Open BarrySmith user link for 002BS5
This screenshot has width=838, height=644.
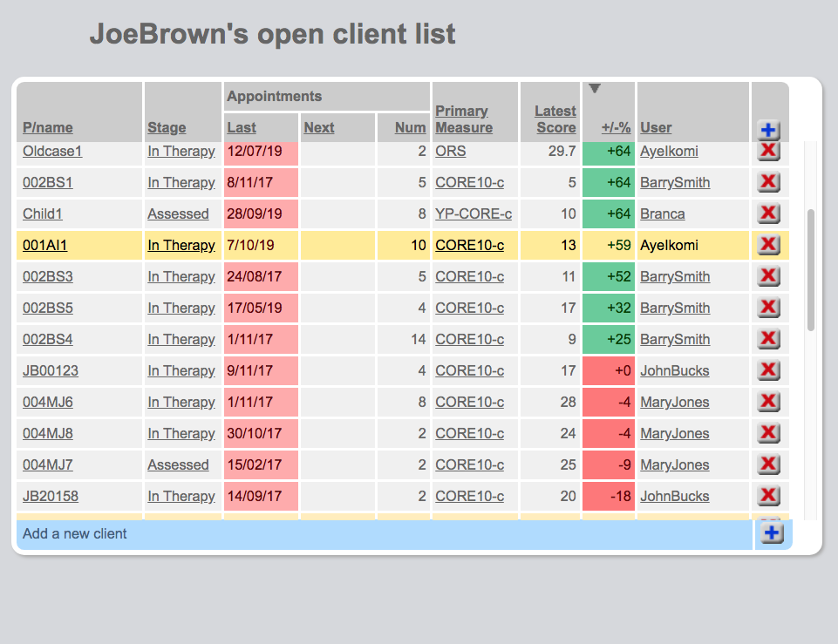(x=675, y=308)
